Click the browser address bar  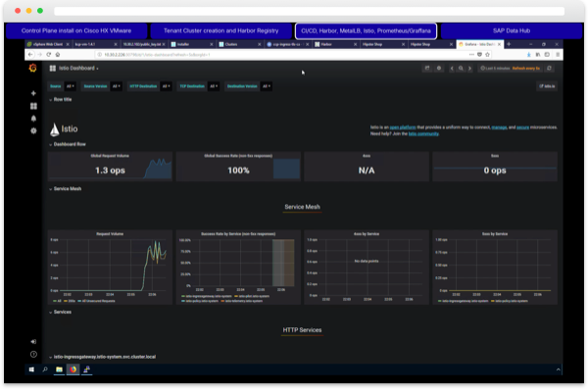coord(281,55)
